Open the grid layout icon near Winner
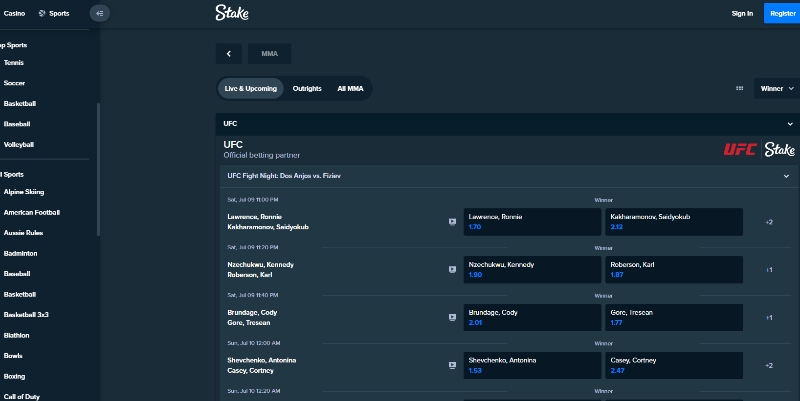The image size is (800, 401). tap(739, 88)
